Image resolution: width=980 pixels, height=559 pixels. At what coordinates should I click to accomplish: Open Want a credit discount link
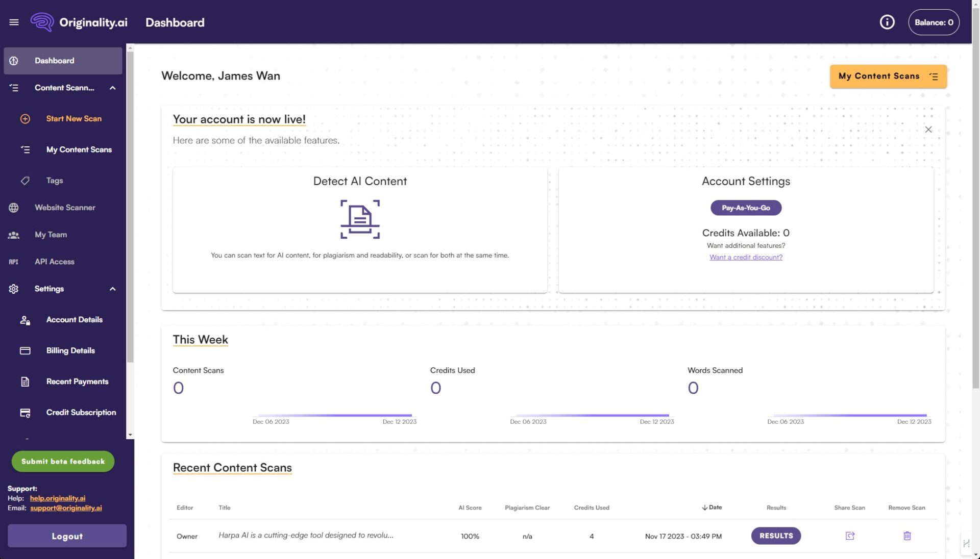[746, 257]
